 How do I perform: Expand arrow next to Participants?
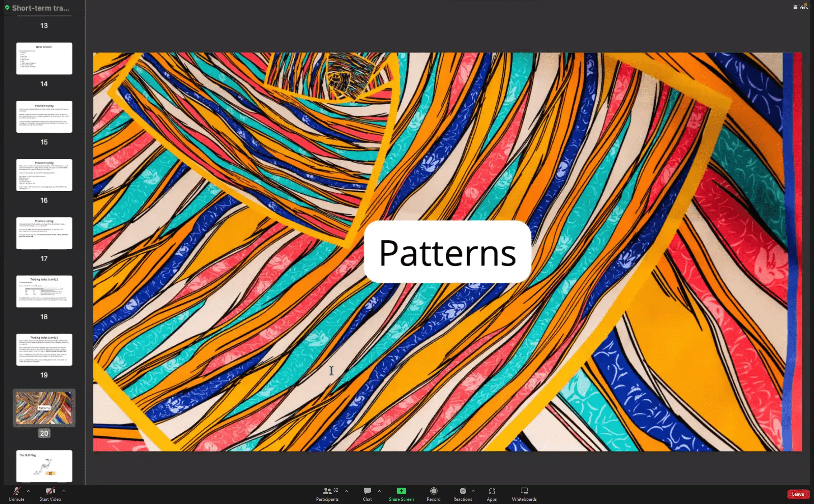pyautogui.click(x=347, y=491)
